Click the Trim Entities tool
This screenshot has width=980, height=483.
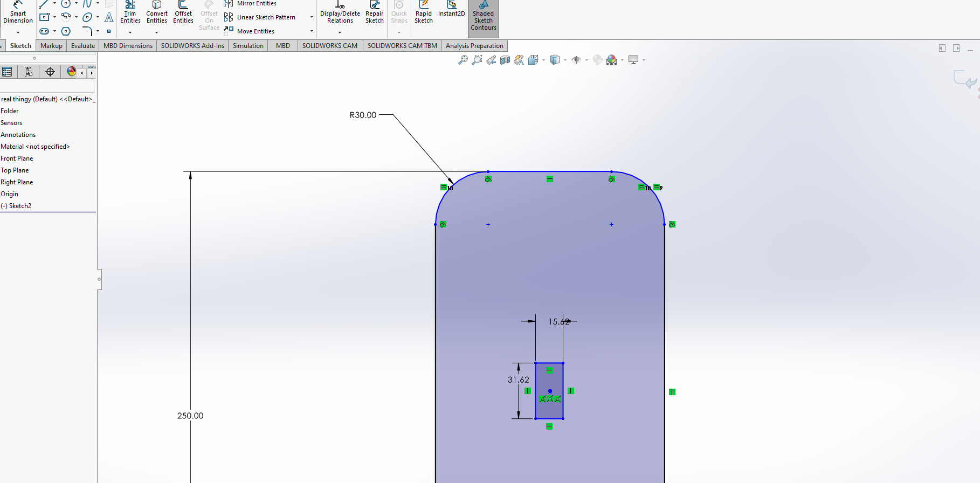point(130,13)
